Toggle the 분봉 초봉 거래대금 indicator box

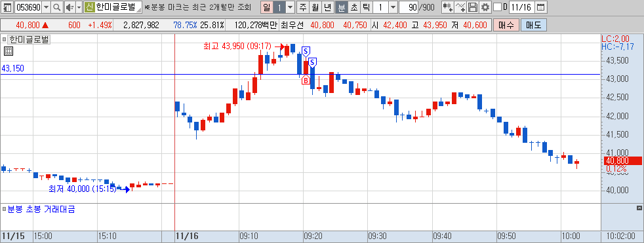[x=4, y=210]
